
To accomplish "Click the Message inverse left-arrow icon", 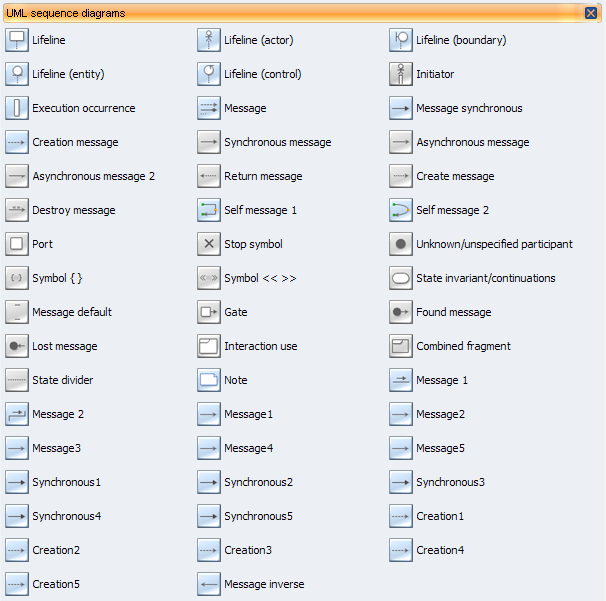I will pos(209,584).
